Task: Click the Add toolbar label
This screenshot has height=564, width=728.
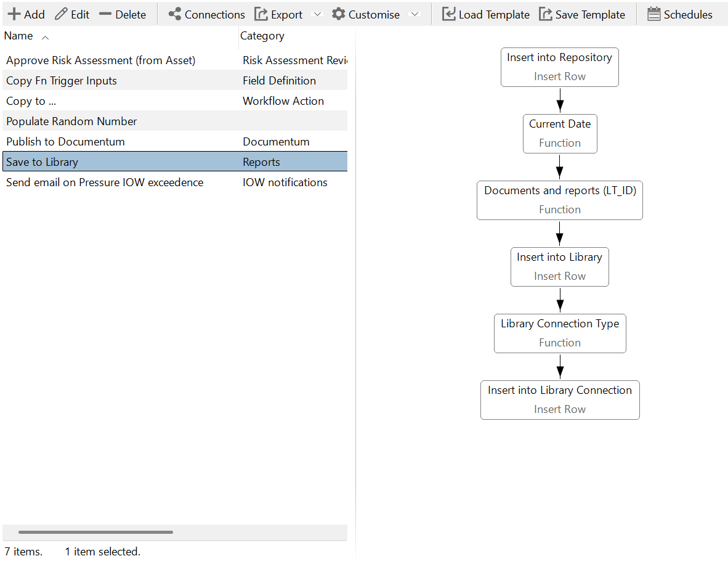Action: coord(34,14)
